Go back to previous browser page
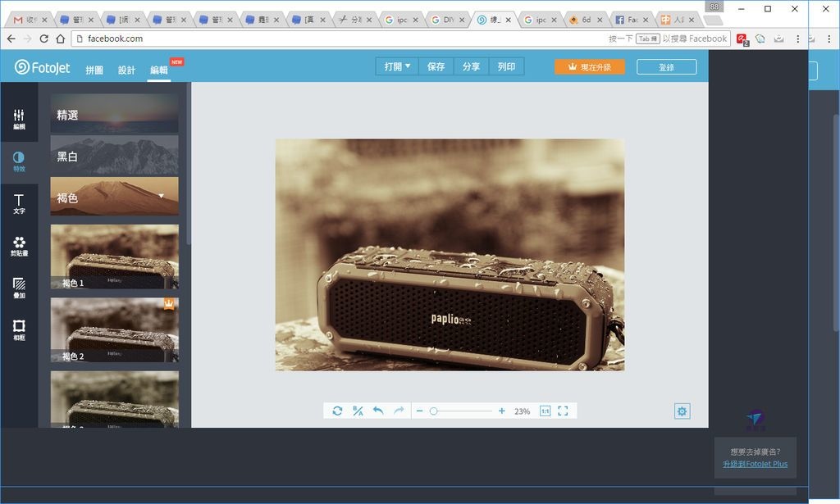The height and width of the screenshot is (504, 840). pos(11,39)
